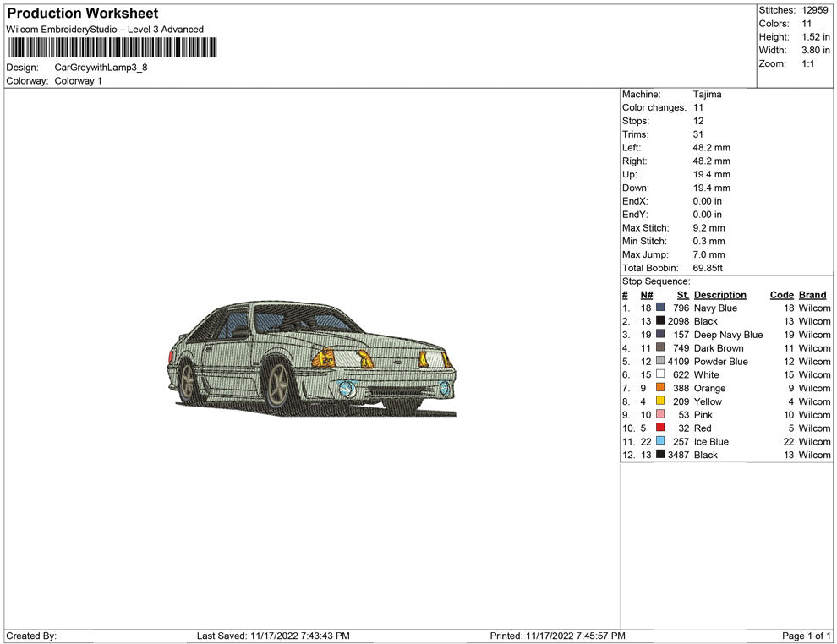Screen dimensions: 837x644
Task: Click the Yellow thread color swatch
Action: [660, 401]
